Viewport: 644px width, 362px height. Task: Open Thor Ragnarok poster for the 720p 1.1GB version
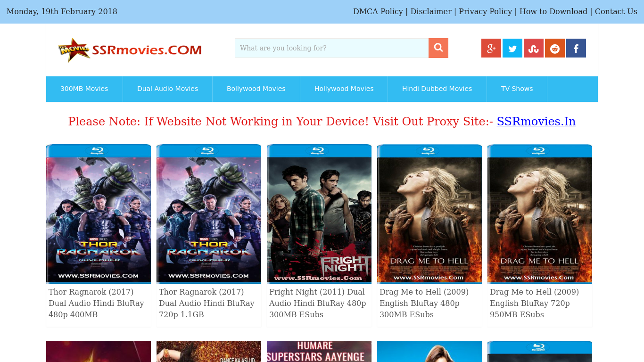(209, 214)
